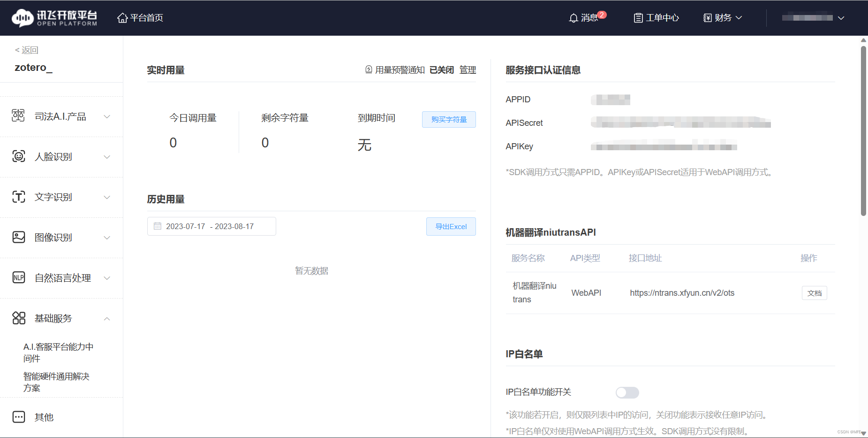Click the 暂无数据 empty history text
Image resolution: width=868 pixels, height=438 pixels.
[x=311, y=271]
